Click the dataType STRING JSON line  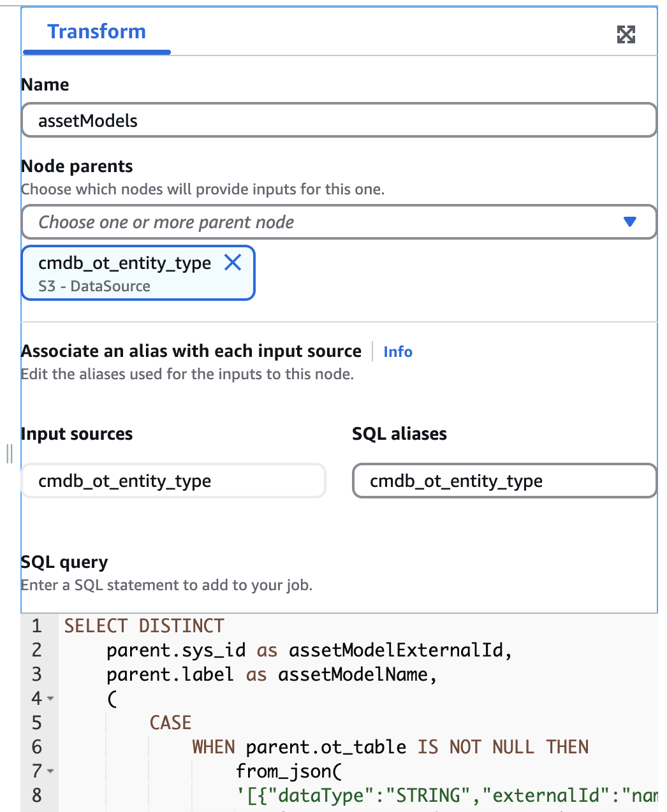[446, 795]
